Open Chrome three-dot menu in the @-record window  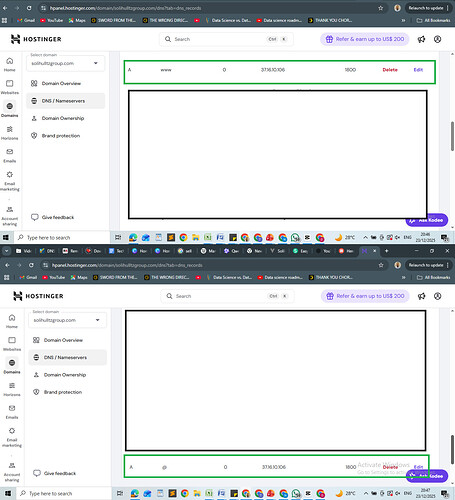coord(447,265)
